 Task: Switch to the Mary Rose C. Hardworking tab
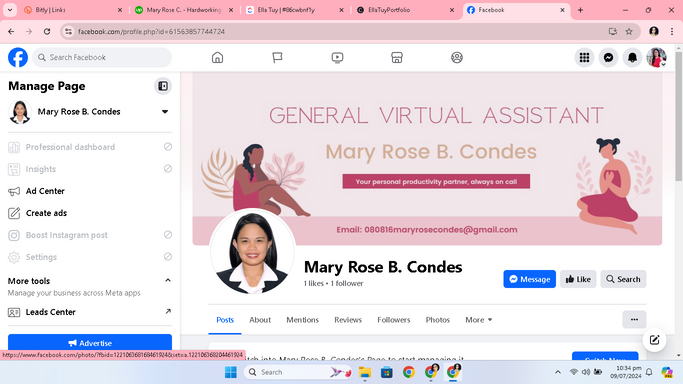[x=183, y=10]
